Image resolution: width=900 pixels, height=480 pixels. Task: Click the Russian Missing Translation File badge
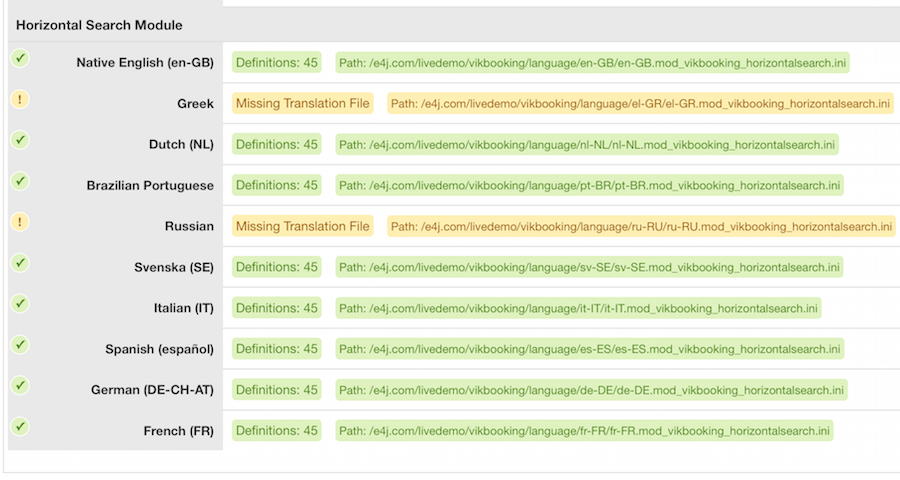pos(303,226)
